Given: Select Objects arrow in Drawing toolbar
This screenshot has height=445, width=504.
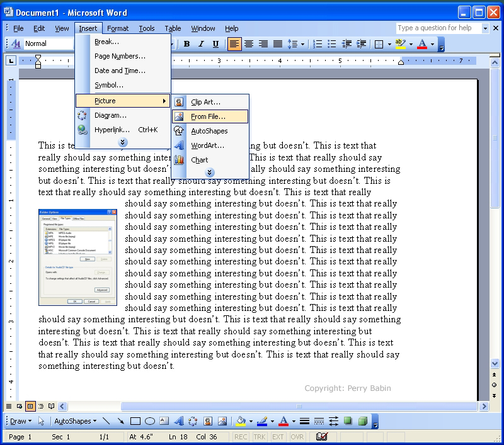Looking at the screenshot, I should click(x=41, y=421).
